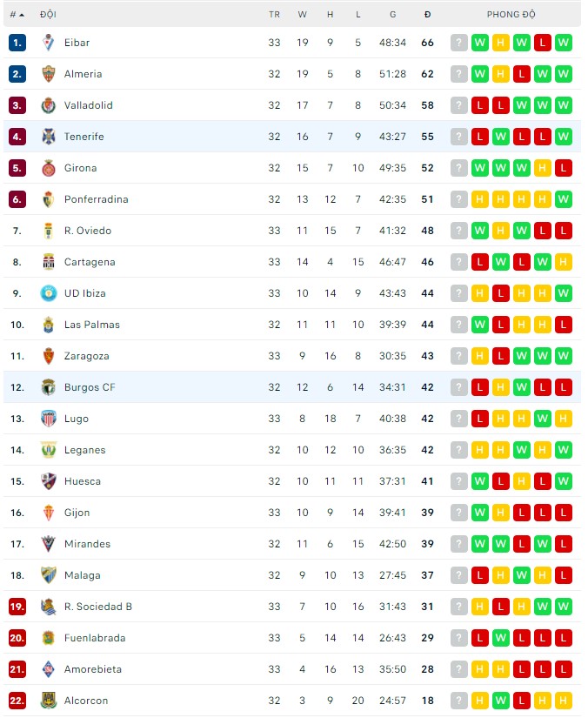
Task: Click Girona's latest red L result badge
Action: (564, 168)
